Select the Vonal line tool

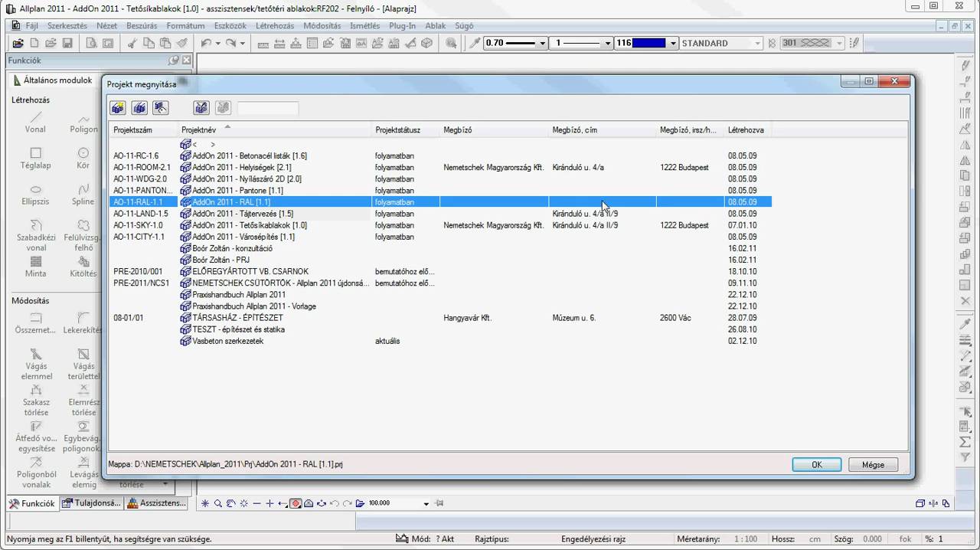pos(35,123)
